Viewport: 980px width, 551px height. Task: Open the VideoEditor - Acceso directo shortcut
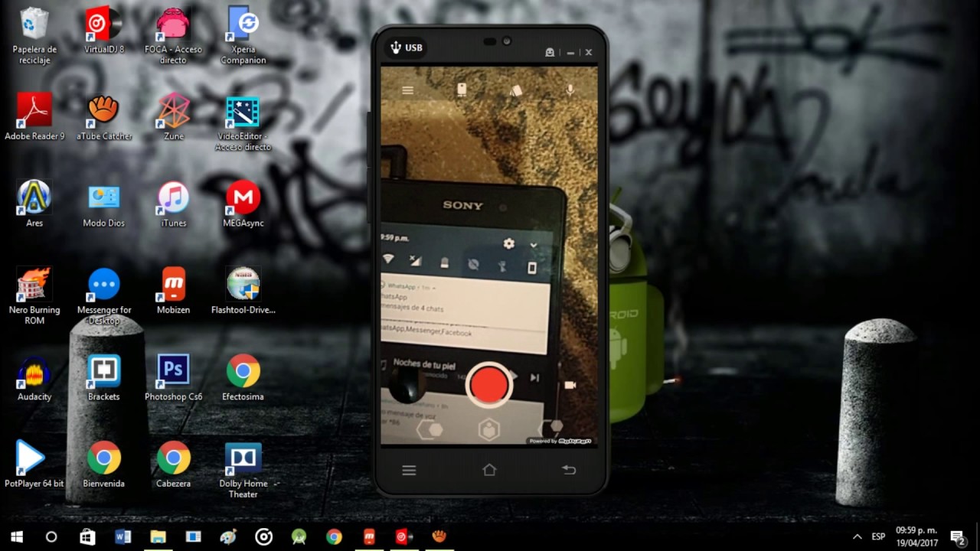click(243, 123)
